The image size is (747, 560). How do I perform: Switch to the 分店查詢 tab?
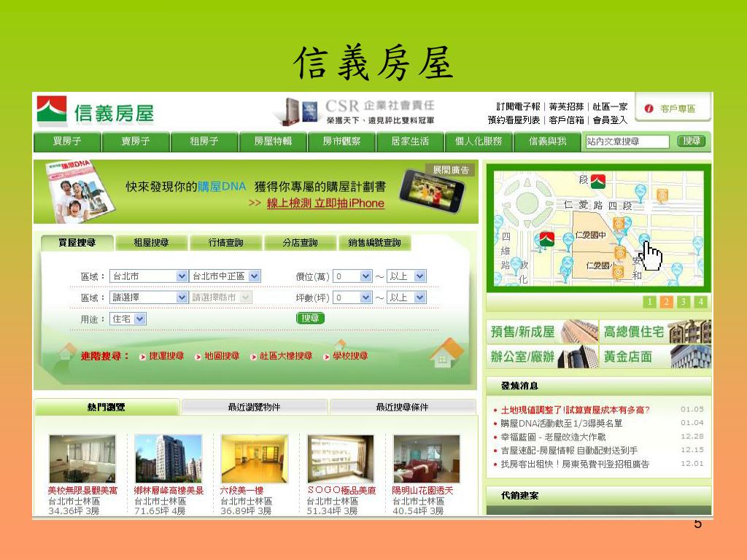(x=300, y=243)
